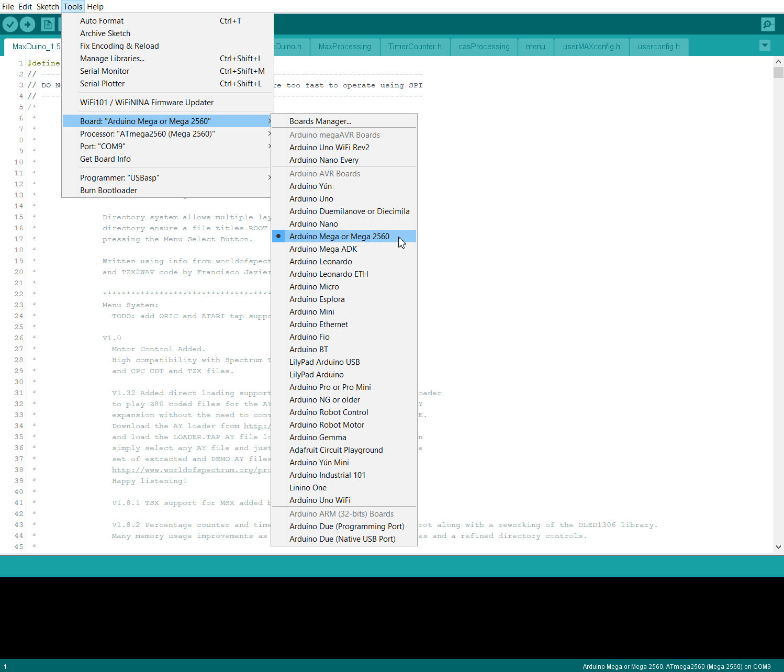Choose Arduino Industrial 101
Viewport: 784px width, 672px height.
click(x=344, y=475)
